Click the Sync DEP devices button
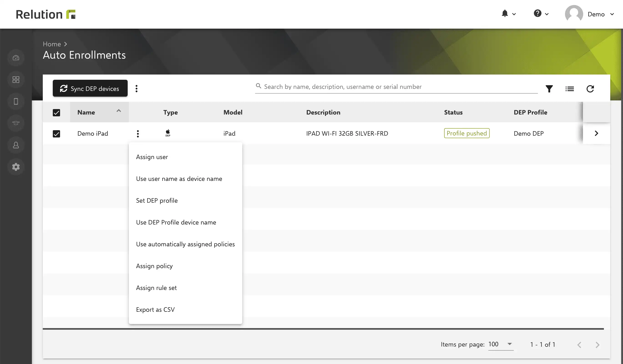The width and height of the screenshot is (623, 364). click(x=90, y=88)
